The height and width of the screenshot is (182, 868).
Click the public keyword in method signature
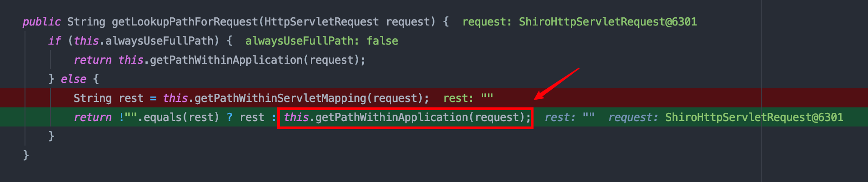(x=41, y=22)
